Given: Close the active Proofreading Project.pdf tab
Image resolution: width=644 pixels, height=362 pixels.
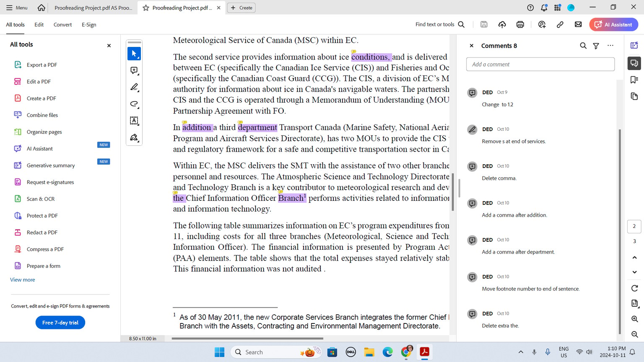Looking at the screenshot, I should pyautogui.click(x=219, y=8).
